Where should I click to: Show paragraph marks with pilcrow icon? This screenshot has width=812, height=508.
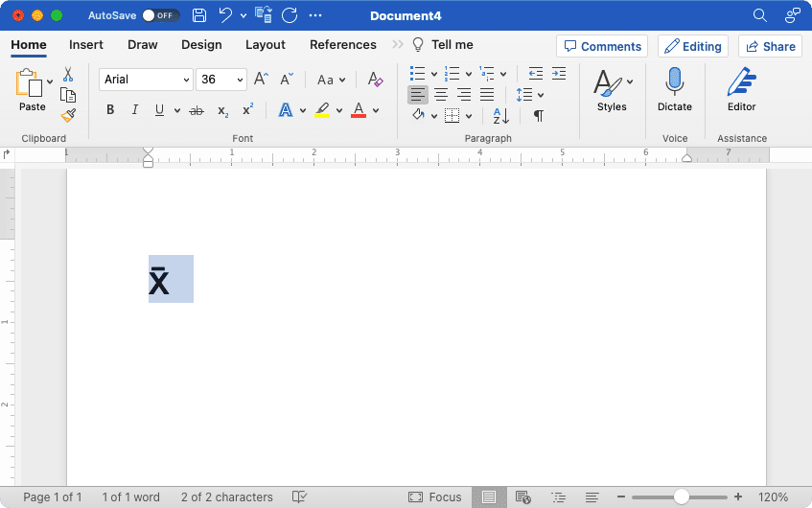(539, 116)
